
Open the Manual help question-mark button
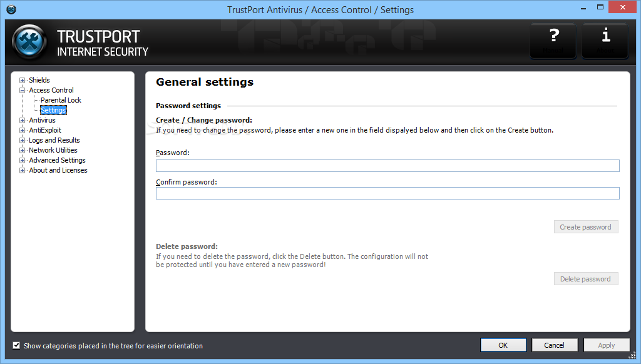tap(553, 41)
